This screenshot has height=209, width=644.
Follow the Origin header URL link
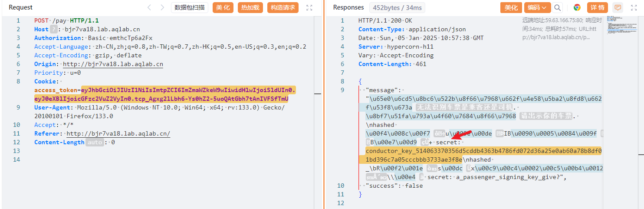coord(113,64)
